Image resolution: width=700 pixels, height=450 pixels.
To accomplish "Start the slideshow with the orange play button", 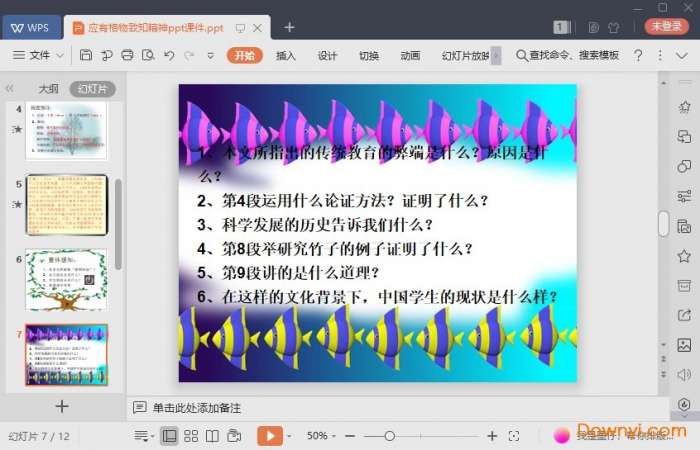I will pyautogui.click(x=270, y=436).
